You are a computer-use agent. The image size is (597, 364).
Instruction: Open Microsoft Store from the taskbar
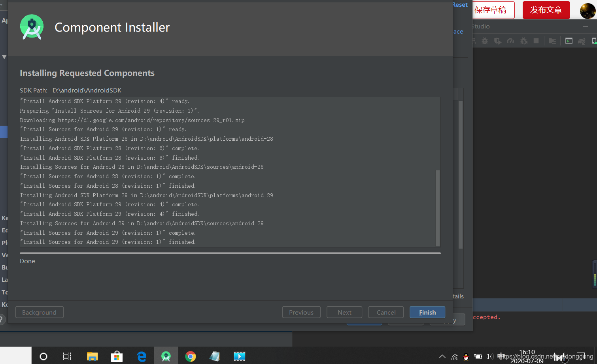pos(117,356)
